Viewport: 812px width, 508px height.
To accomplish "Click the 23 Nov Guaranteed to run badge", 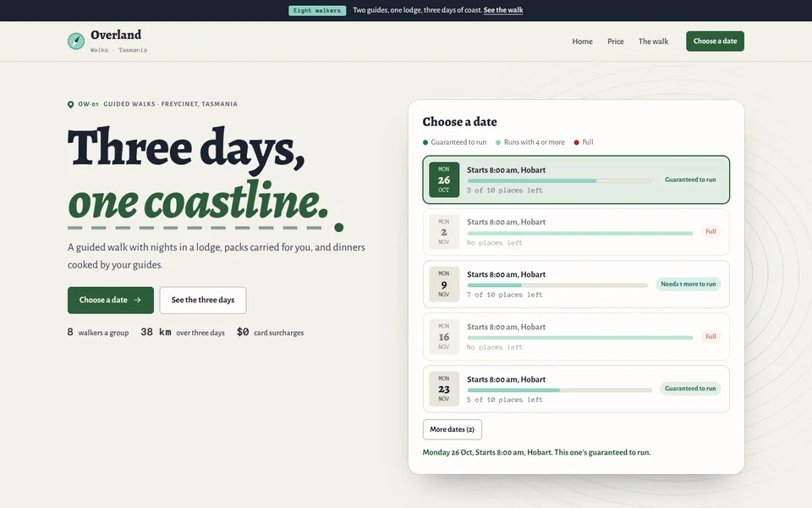I will pyautogui.click(x=690, y=389).
